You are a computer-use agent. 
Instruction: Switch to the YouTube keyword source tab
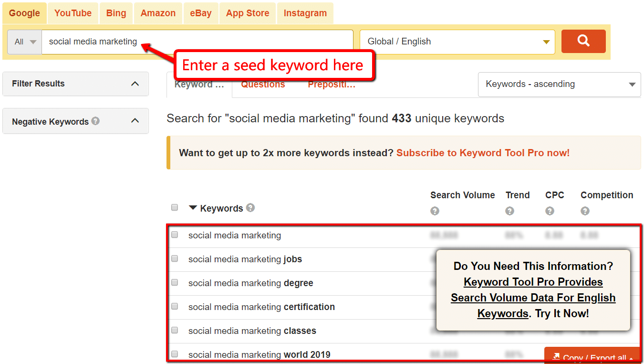pos(73,13)
